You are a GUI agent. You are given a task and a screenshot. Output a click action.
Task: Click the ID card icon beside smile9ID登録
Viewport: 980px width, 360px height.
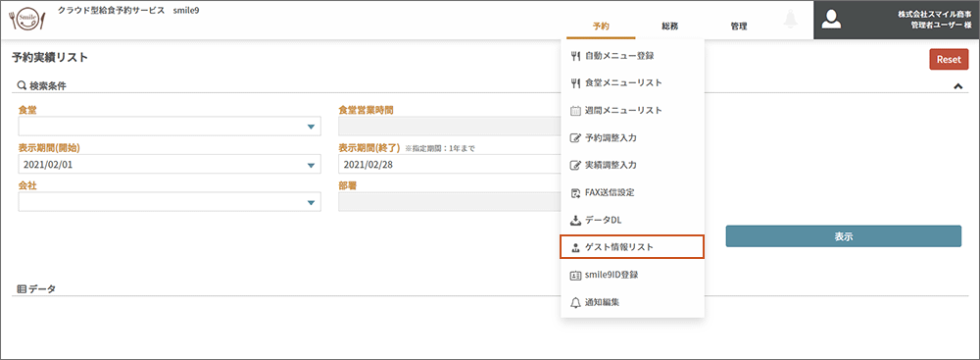click(x=576, y=275)
